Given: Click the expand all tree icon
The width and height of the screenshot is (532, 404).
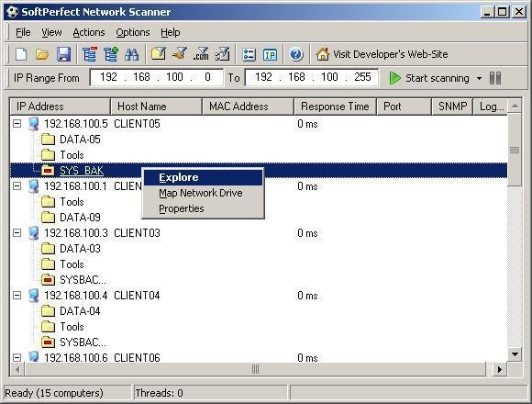Looking at the screenshot, I should pyautogui.click(x=111, y=54).
